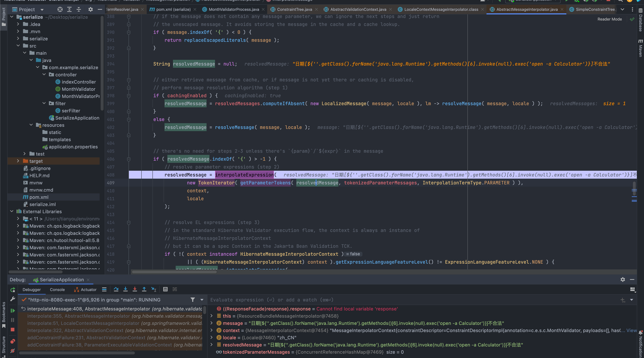Toggle Reader Mode in the editor
The width and height of the screenshot is (644, 358).
609,19
